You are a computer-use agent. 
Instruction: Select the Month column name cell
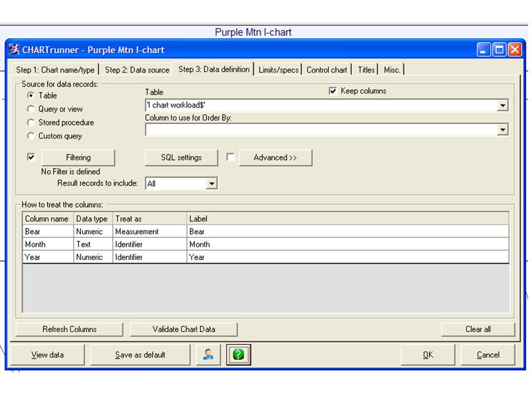click(x=48, y=244)
